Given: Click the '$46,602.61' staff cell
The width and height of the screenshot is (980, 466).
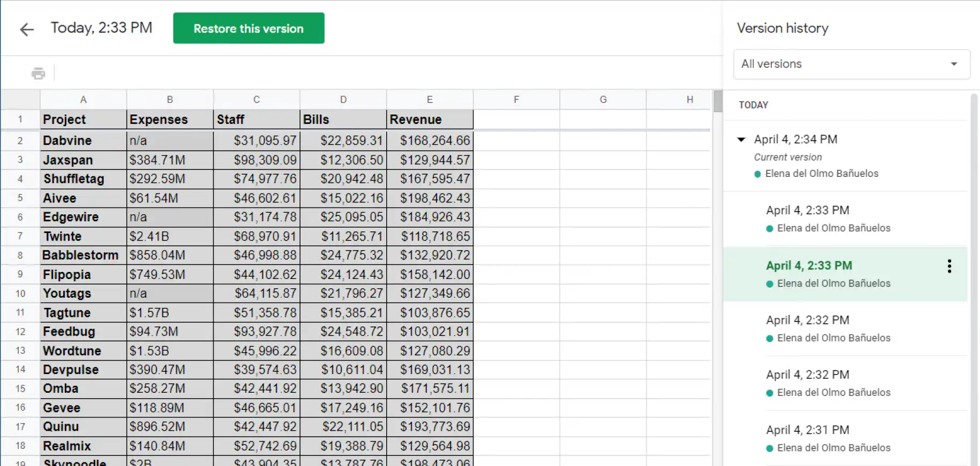Looking at the screenshot, I should coord(257,198).
